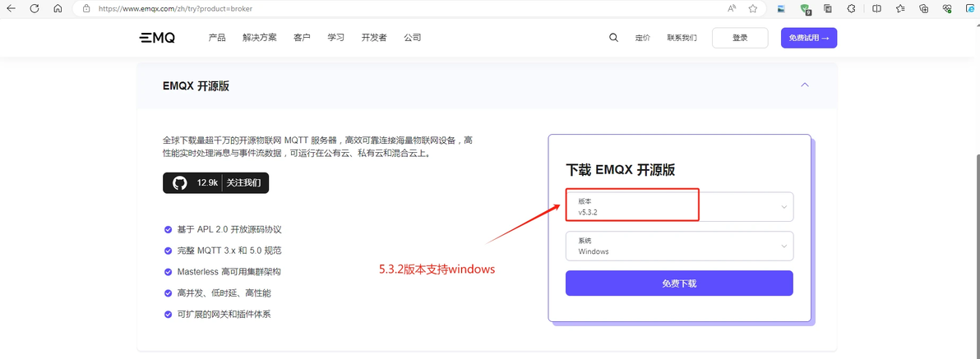The image size is (980, 359).
Task: Open the 产品 menu
Action: click(x=217, y=38)
